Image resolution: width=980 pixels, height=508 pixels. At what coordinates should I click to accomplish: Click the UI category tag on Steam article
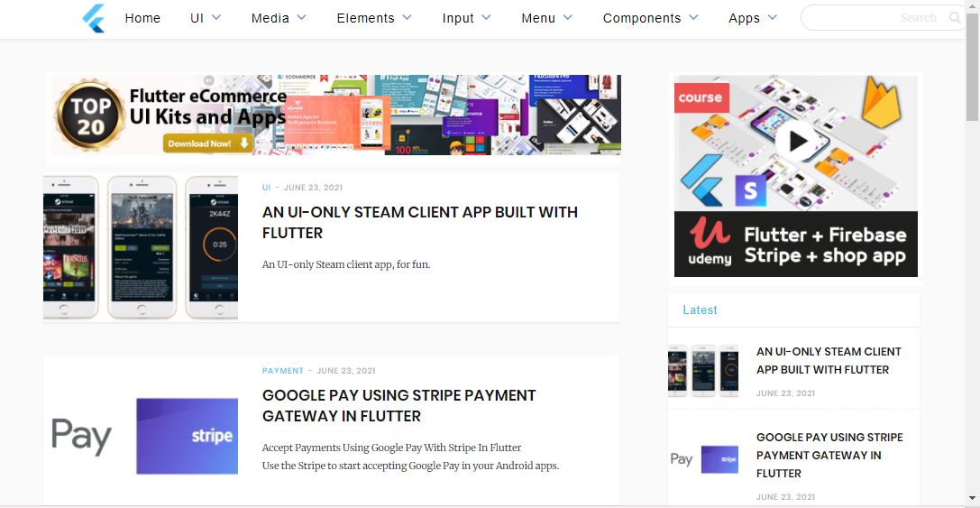pos(267,188)
